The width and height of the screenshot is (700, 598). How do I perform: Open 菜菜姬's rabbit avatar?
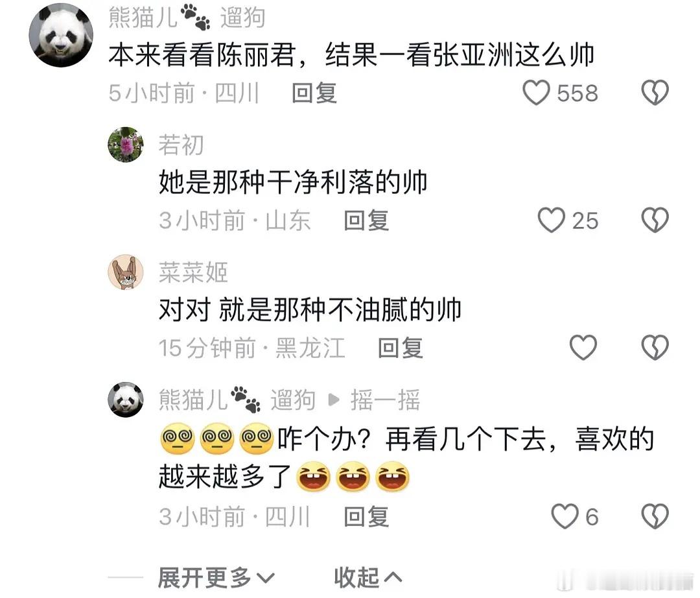click(x=126, y=272)
